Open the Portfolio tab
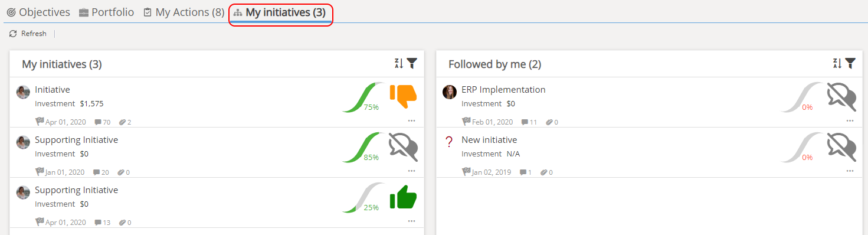Screen dimensions: 868x235 (x=106, y=12)
